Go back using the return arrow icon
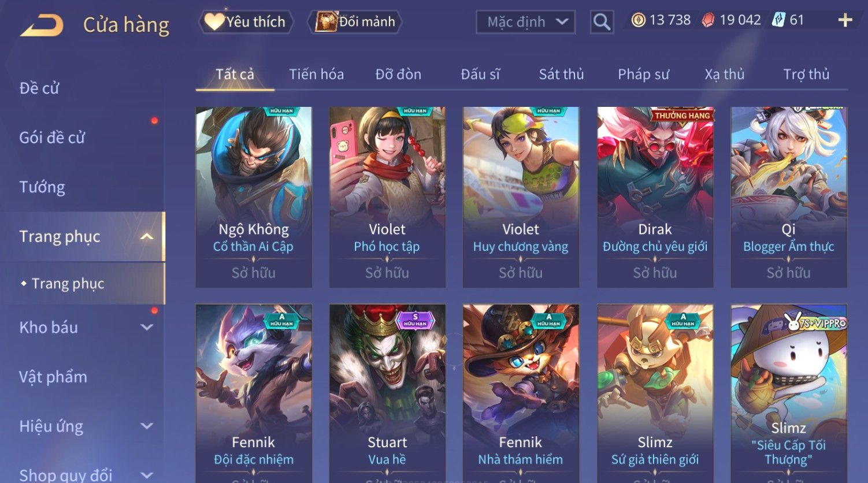Image resolution: width=868 pixels, height=483 pixels. coord(42,25)
